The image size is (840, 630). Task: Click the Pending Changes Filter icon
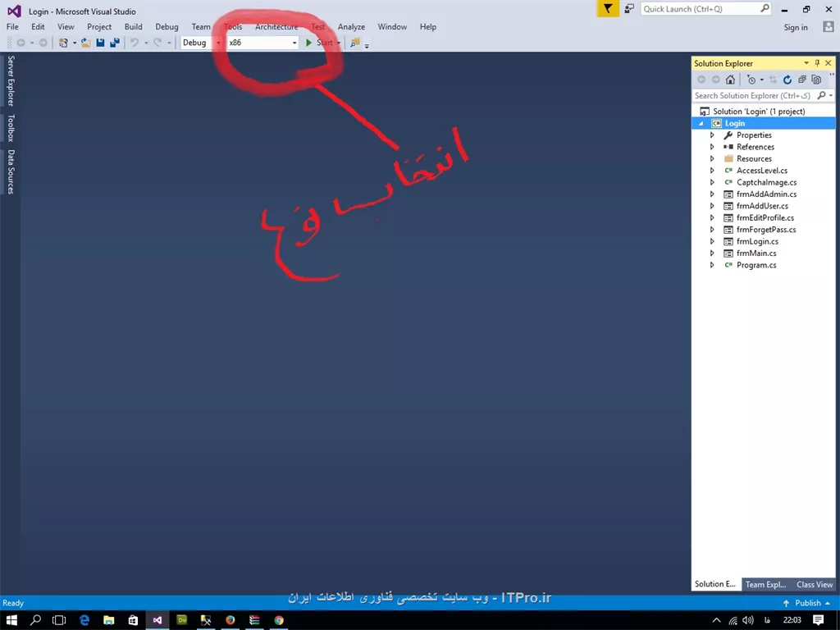pos(751,80)
